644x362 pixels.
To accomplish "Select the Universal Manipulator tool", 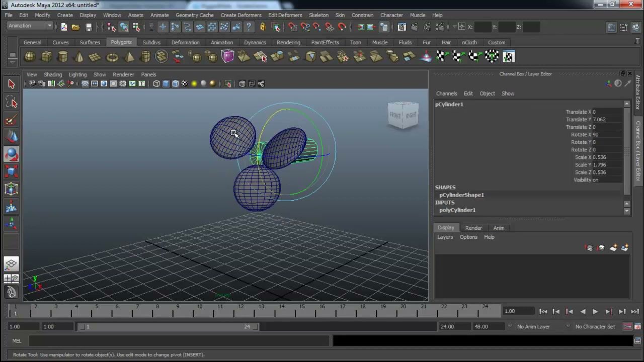I will [12, 189].
